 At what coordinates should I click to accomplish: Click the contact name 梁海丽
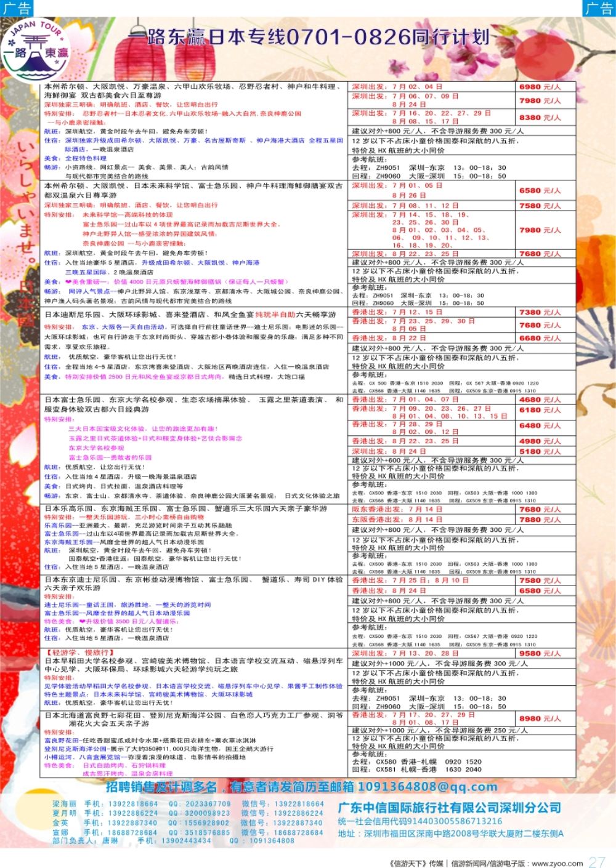64,804
